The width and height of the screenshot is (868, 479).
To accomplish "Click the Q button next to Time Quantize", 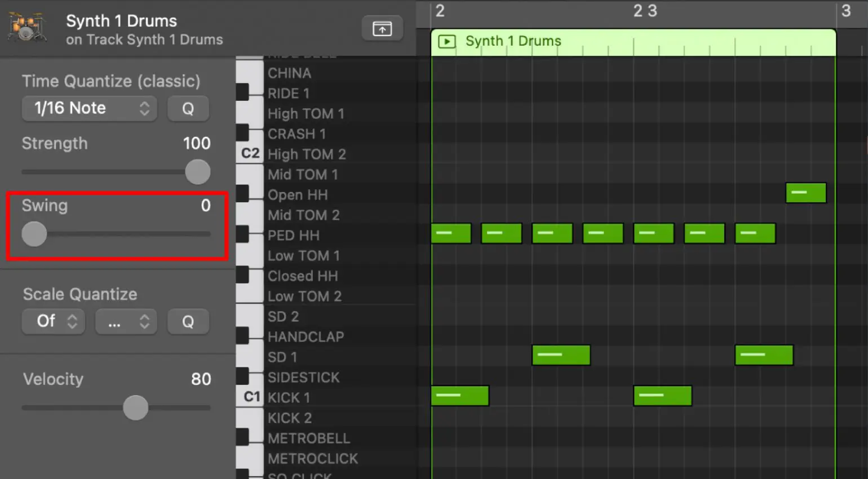I will (x=188, y=108).
